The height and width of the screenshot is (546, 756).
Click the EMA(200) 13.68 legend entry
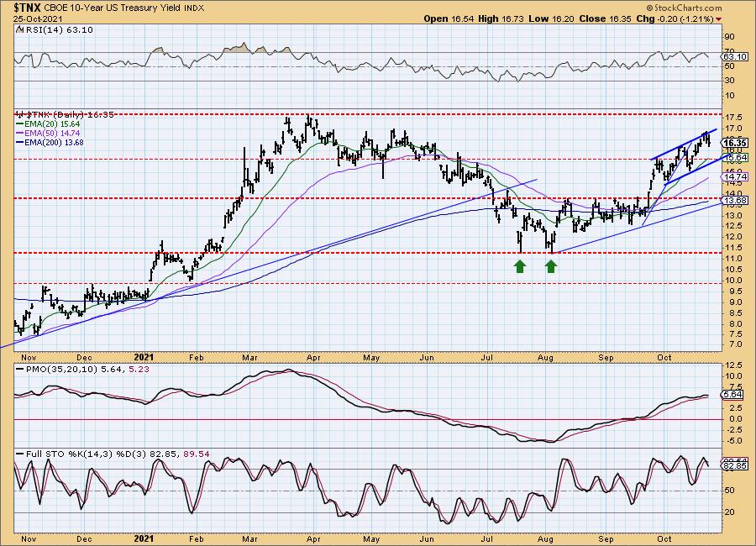[x=50, y=142]
